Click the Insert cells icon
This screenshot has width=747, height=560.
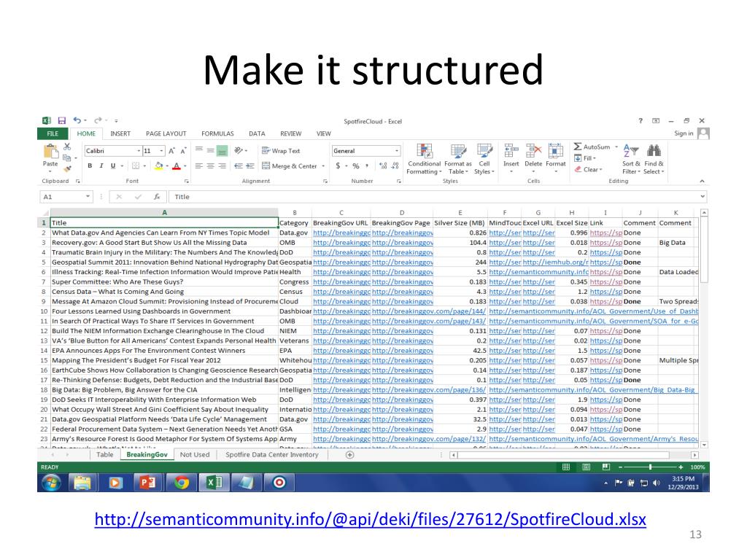tap(511, 152)
